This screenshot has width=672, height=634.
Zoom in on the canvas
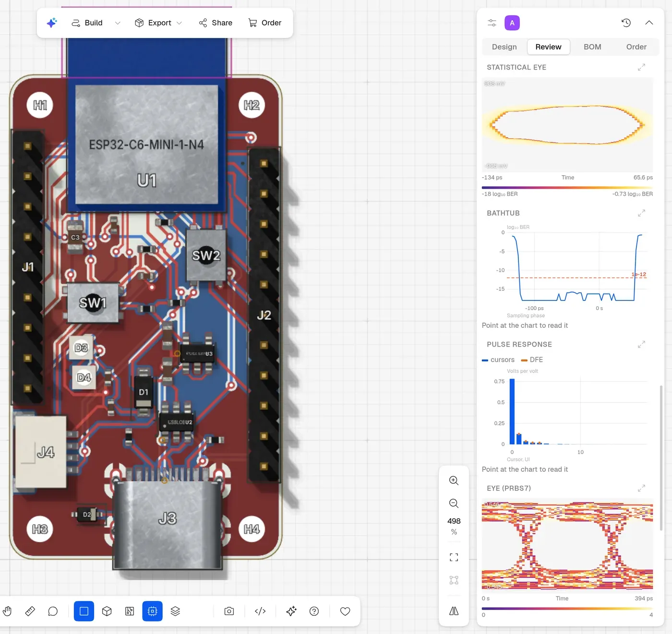click(454, 480)
